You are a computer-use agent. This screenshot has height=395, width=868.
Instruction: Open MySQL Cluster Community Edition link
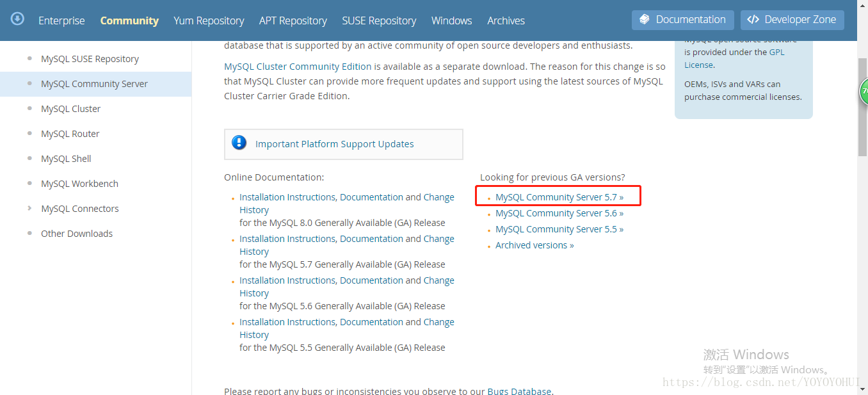[x=298, y=67]
